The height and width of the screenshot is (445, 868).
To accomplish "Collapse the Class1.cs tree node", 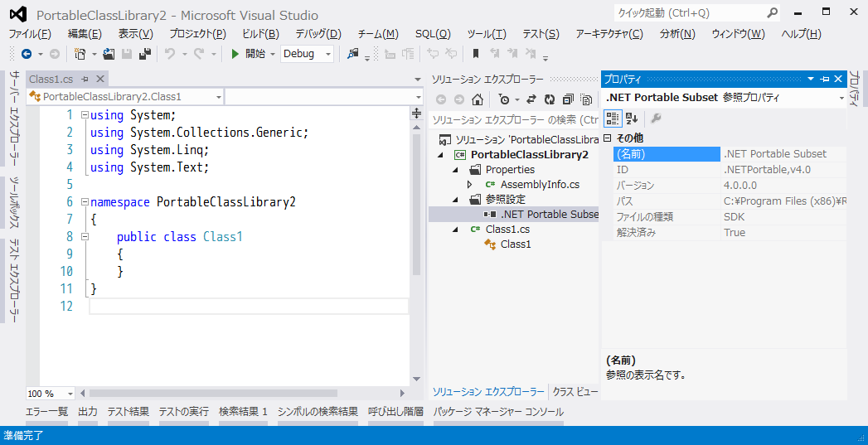I will (x=455, y=230).
